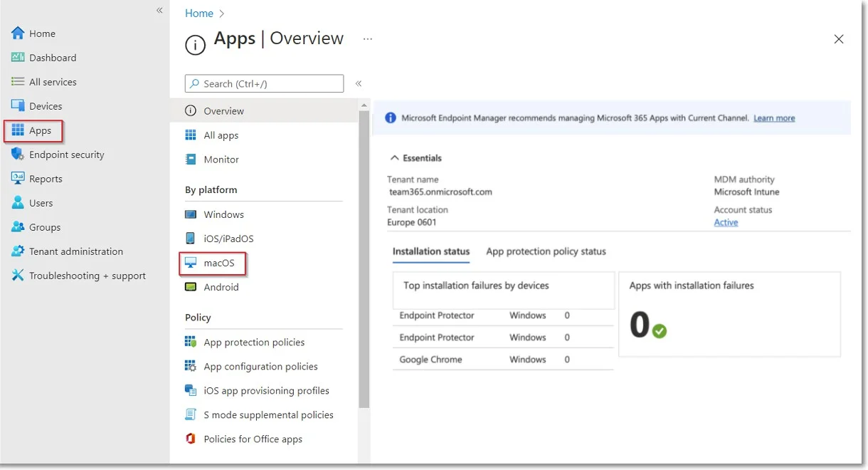Click the Active account status link
The image size is (868, 470).
tap(726, 222)
